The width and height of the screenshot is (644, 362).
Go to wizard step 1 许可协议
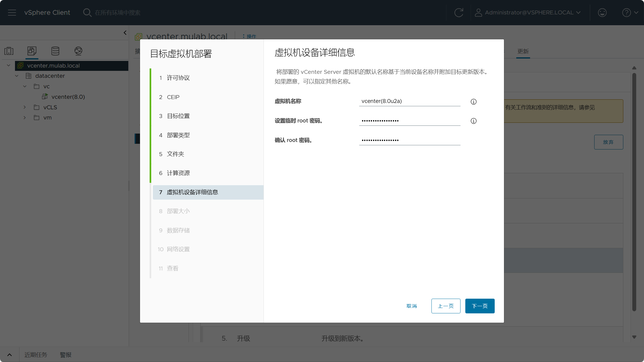pos(178,78)
